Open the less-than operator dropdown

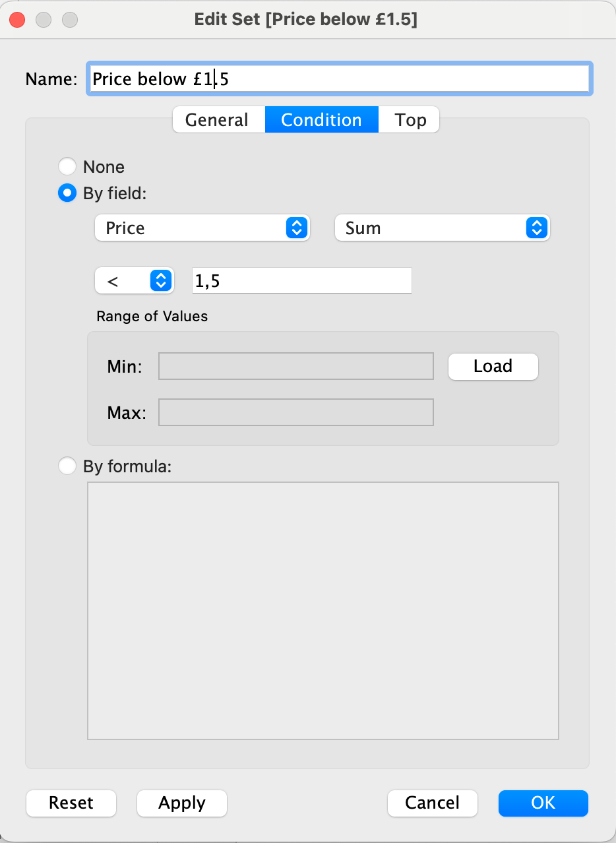pyautogui.click(x=135, y=281)
